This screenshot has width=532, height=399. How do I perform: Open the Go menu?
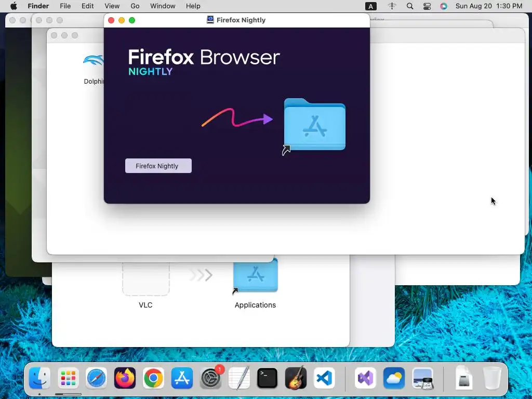[135, 6]
